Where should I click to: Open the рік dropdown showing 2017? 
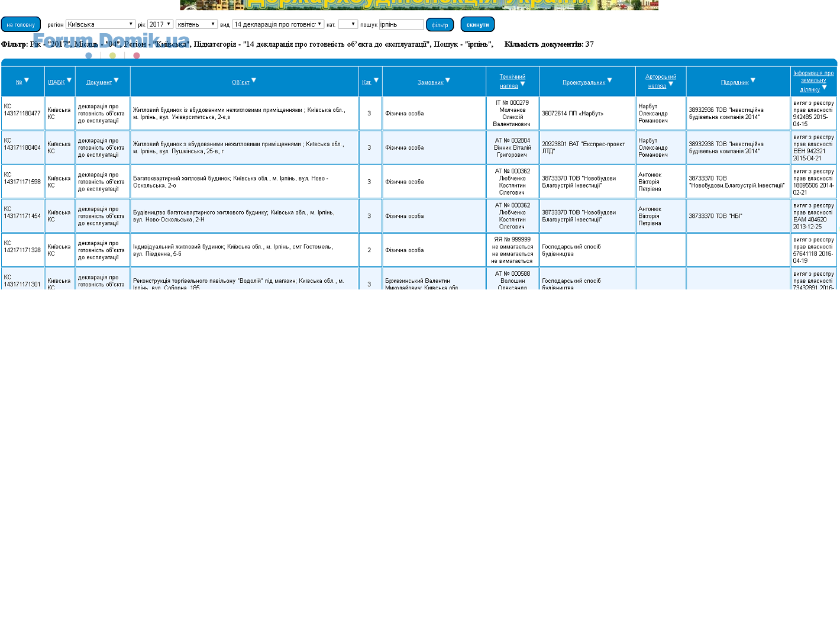tap(160, 24)
